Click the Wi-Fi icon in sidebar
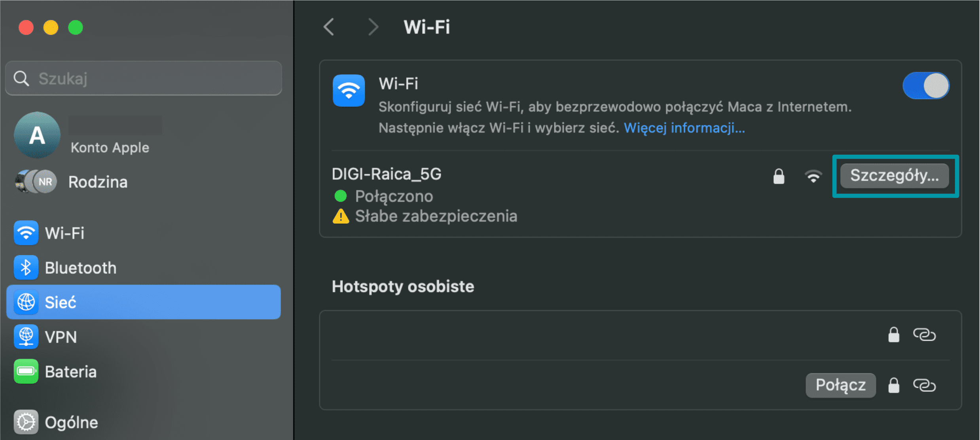The image size is (980, 440). [x=26, y=233]
